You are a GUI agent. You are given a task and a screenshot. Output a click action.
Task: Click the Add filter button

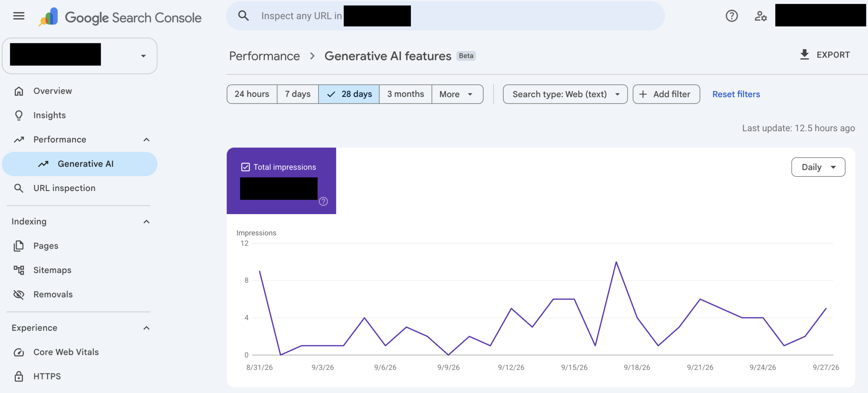tap(666, 94)
